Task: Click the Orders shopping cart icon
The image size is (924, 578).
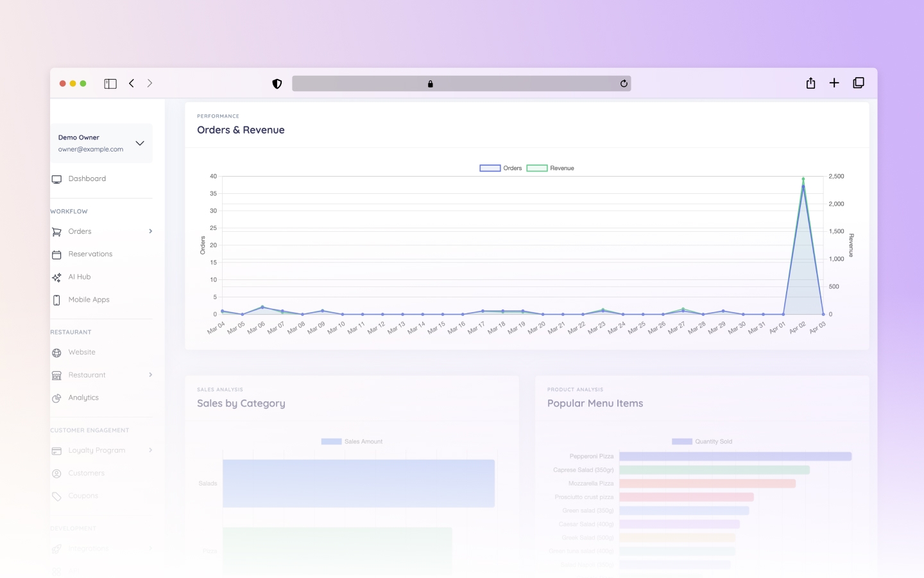Action: 56,232
